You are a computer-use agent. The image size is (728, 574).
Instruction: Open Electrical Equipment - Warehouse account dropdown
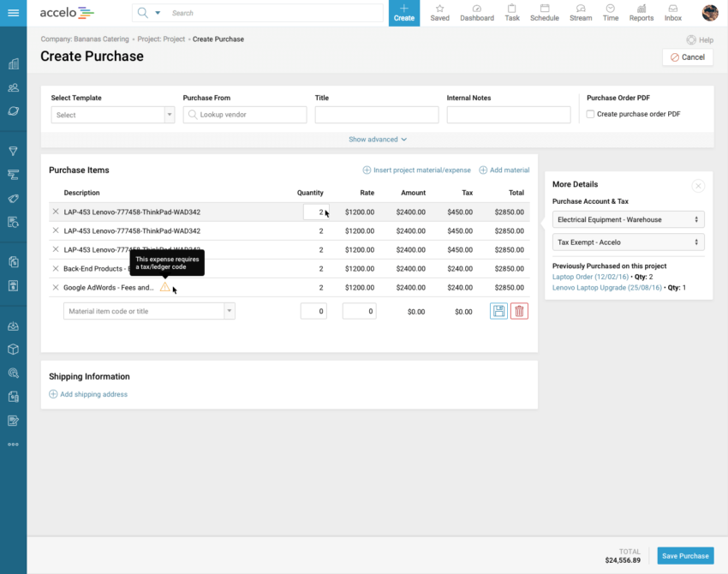click(x=628, y=219)
